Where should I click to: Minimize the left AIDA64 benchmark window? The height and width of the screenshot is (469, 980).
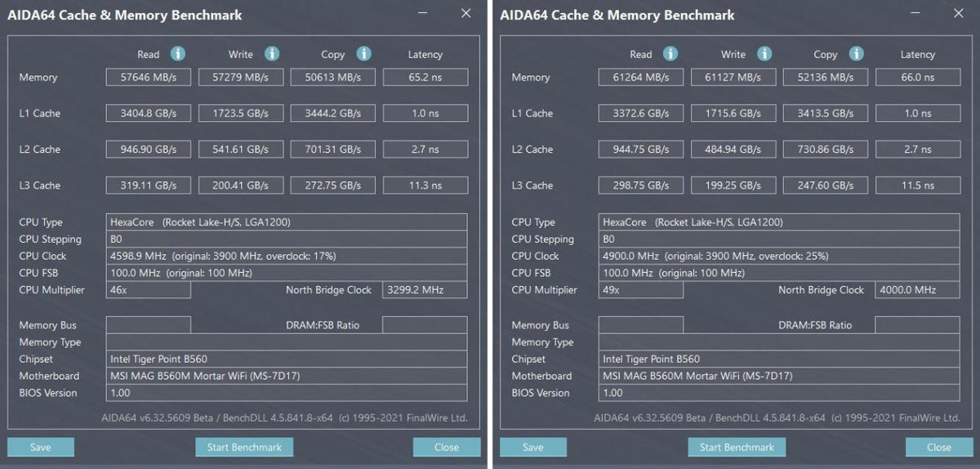click(422, 14)
